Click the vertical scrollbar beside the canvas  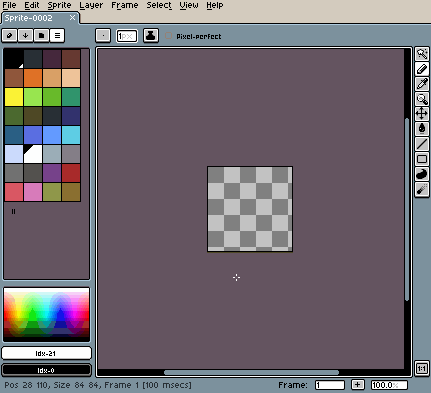407,209
